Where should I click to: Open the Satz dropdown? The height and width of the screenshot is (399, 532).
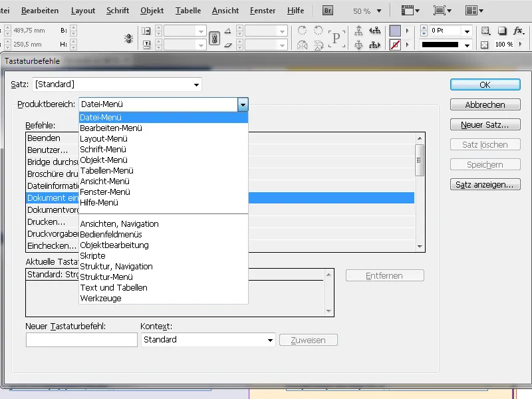(196, 84)
